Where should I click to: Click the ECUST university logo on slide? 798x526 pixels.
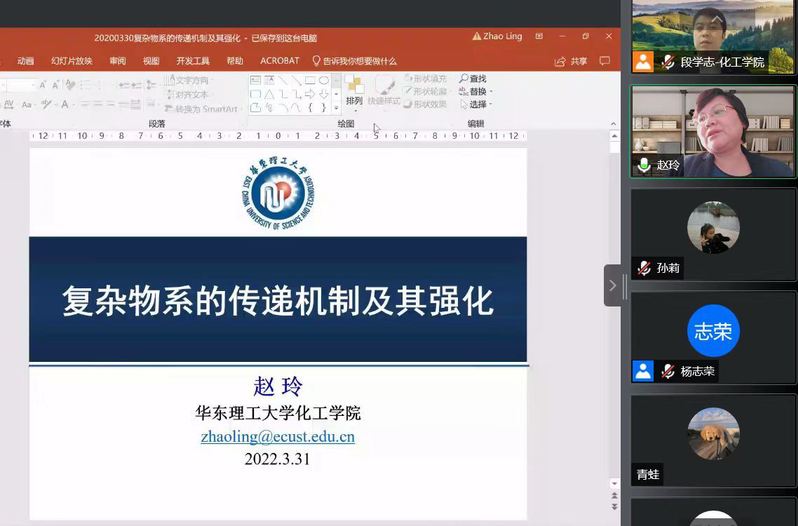pyautogui.click(x=278, y=194)
